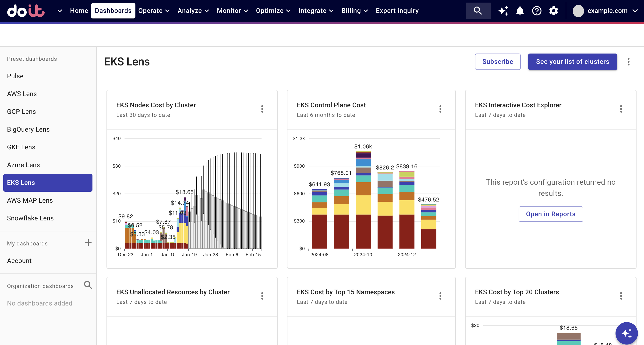Viewport: 644px width, 345px height.
Task: Open EKS Nodes Cost by Cluster widget menu
Action: point(262,109)
